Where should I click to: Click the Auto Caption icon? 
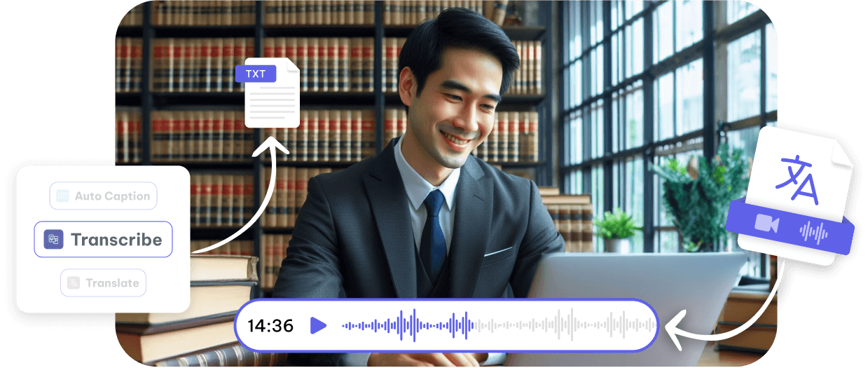pyautogui.click(x=62, y=196)
